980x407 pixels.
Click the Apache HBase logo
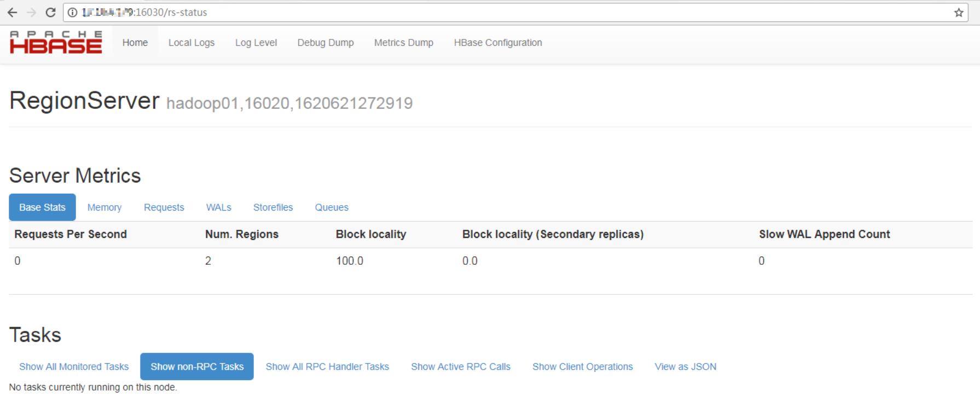pyautogui.click(x=56, y=42)
